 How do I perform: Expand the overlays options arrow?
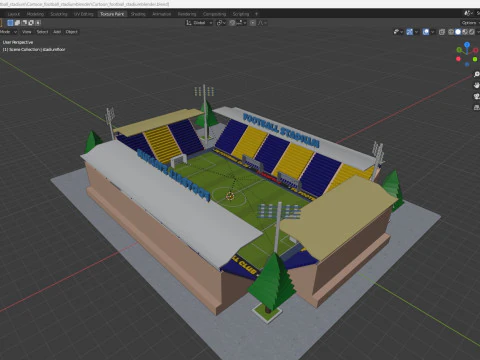433,32
